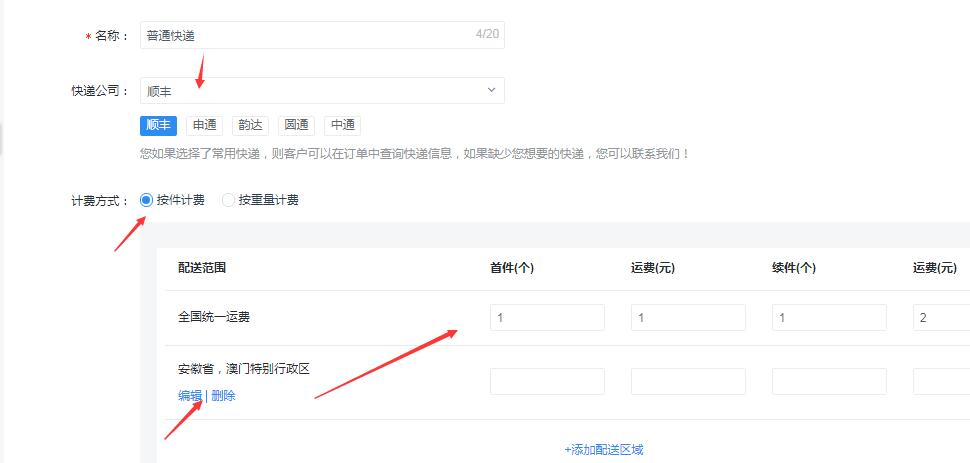The image size is (970, 463).
Task: Click the 名称 input containing 普通快递
Action: [322, 35]
